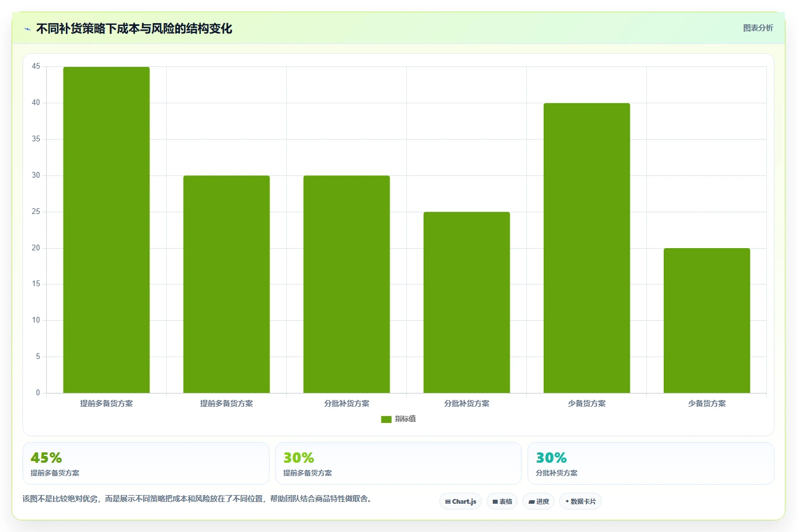This screenshot has width=797, height=532.
Task: Click the title 不同补货策略下成本与风险的结构变化
Action: tap(134, 29)
